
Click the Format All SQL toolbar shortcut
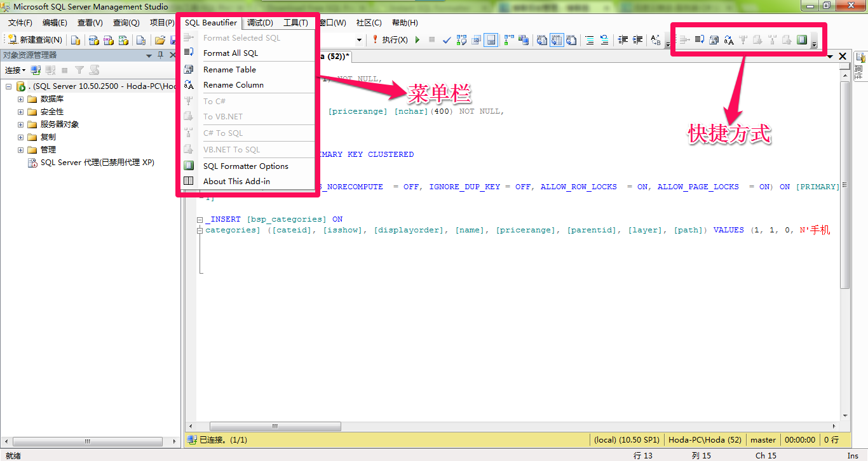click(x=699, y=40)
